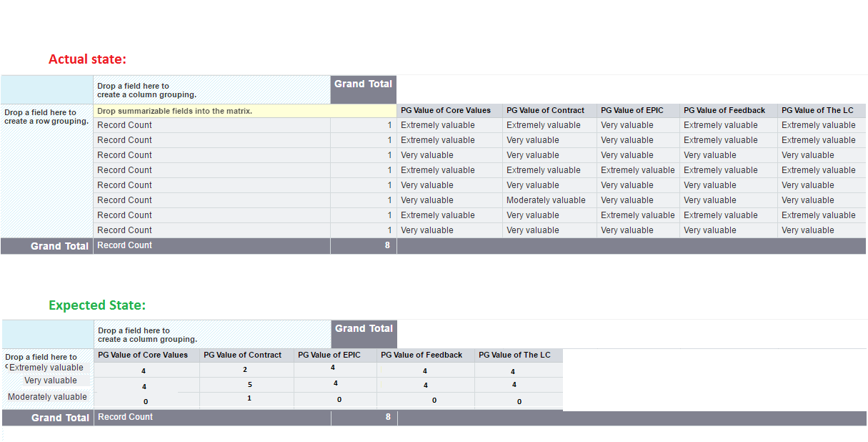Click the 'Actual state:' red heading
This screenshot has width=868, height=442.
pos(87,59)
